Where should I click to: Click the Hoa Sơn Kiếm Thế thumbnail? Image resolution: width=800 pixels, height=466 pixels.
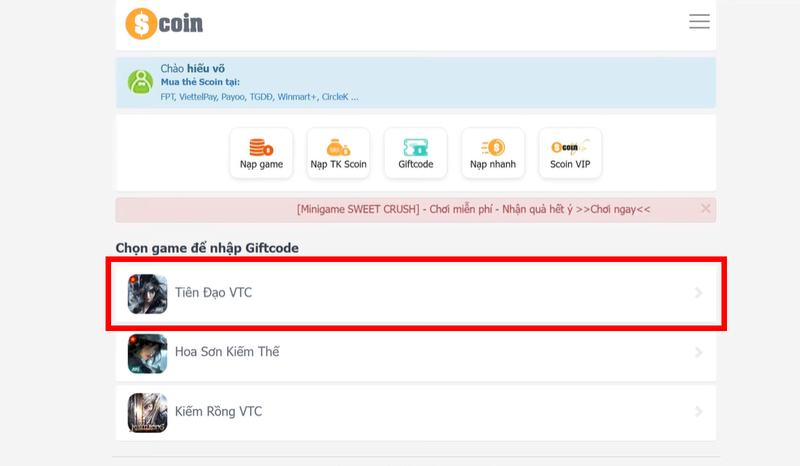147,353
